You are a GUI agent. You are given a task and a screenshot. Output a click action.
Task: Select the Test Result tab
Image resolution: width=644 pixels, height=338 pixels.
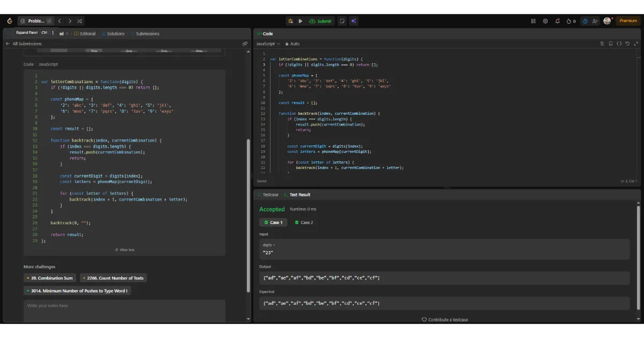297,195
